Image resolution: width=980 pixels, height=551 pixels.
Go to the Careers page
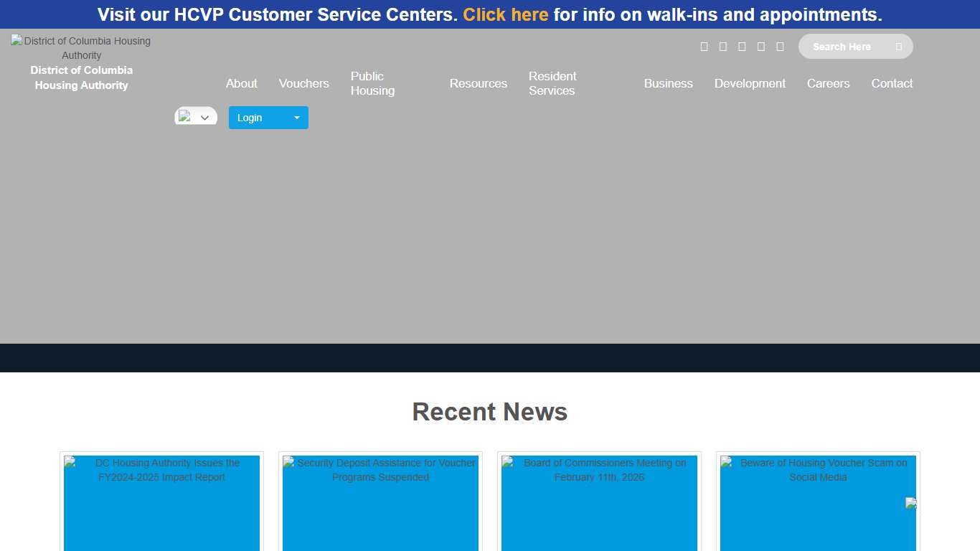[x=828, y=83]
